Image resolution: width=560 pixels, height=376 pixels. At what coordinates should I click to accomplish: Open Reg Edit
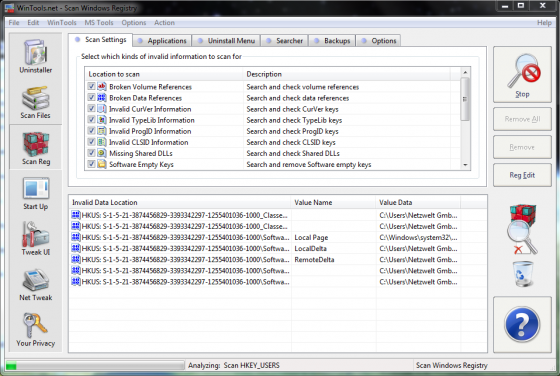[x=522, y=175]
